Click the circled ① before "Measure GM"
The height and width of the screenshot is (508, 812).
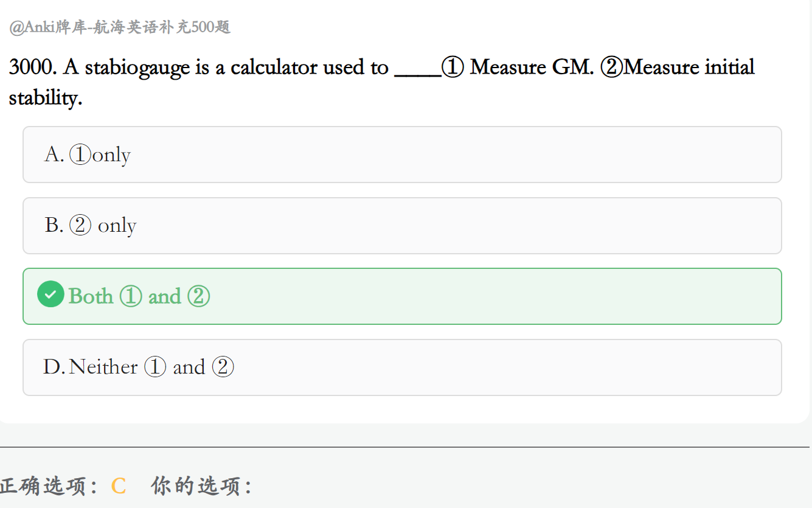coord(453,67)
